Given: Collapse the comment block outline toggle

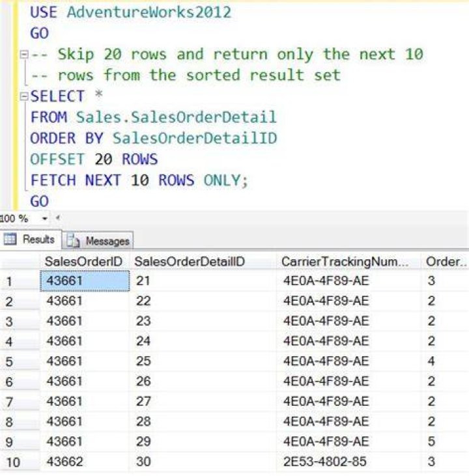Looking at the screenshot, I should 24,55.
